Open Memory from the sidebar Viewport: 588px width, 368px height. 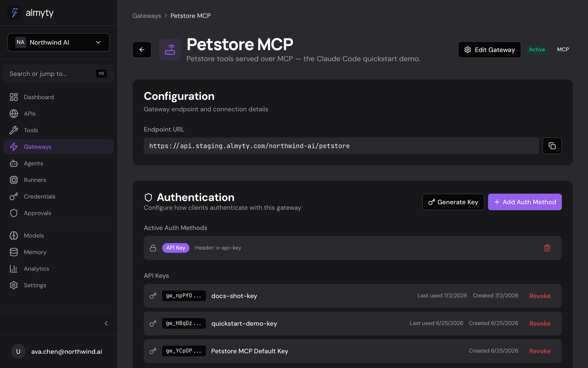pos(59,252)
